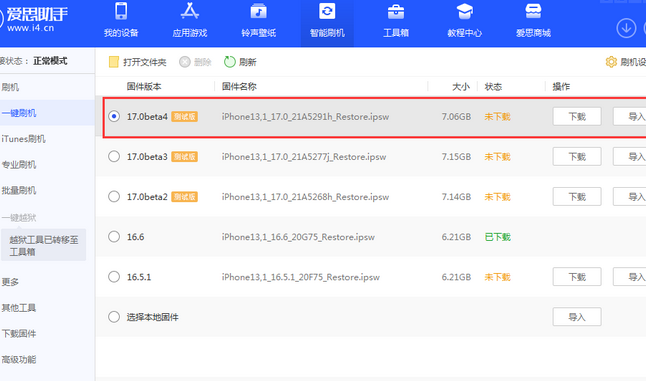Viewport: 646px width, 381px height.
Task: Click the 大小 column header
Action: tap(461, 87)
